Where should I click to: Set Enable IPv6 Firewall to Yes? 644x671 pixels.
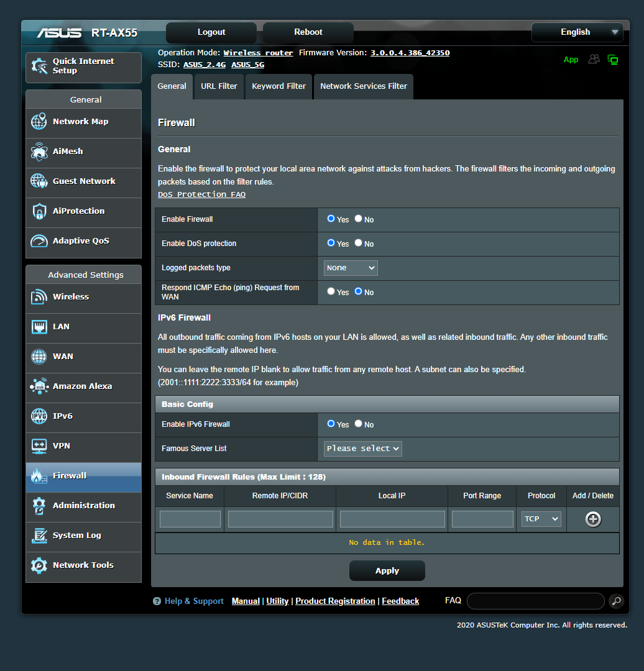coord(331,424)
